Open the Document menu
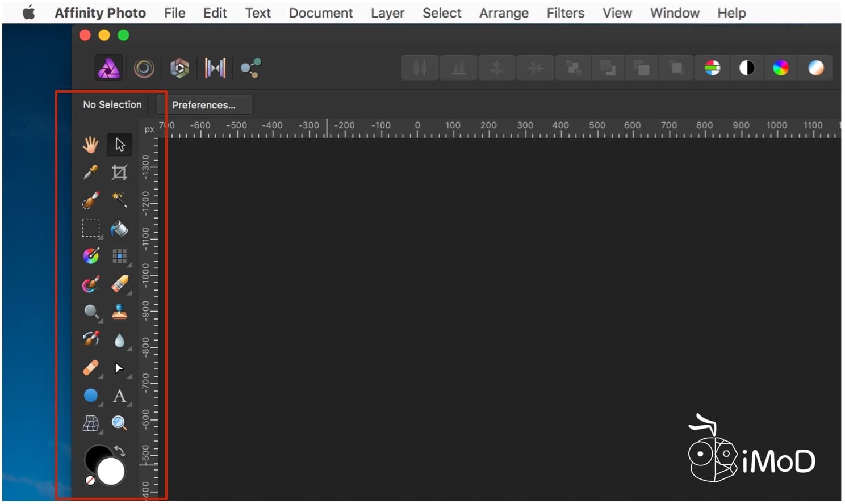Image resolution: width=845 pixels, height=504 pixels. 320,12
